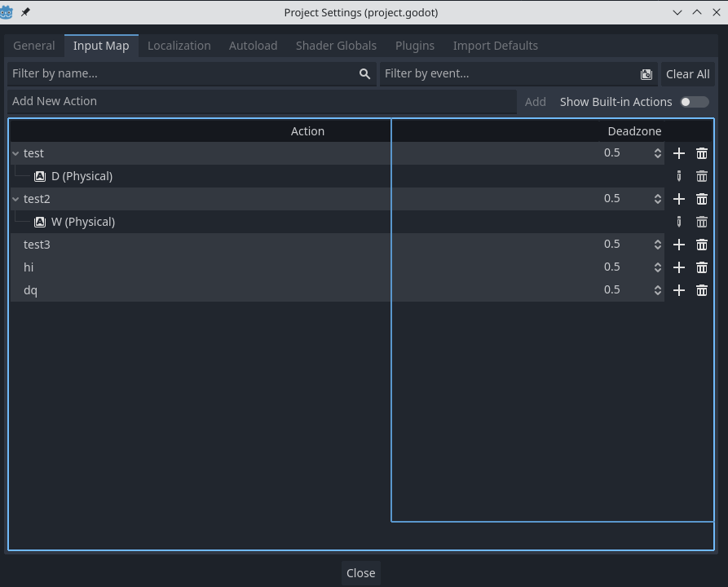The width and height of the screenshot is (728, 587).
Task: Collapse the "test2" action entry
Action: 15,199
